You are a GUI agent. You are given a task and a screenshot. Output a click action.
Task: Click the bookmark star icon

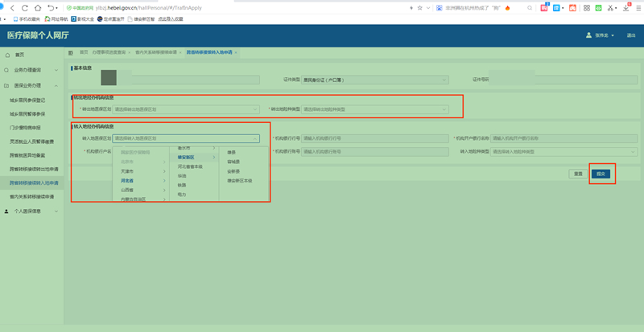[x=419, y=7]
